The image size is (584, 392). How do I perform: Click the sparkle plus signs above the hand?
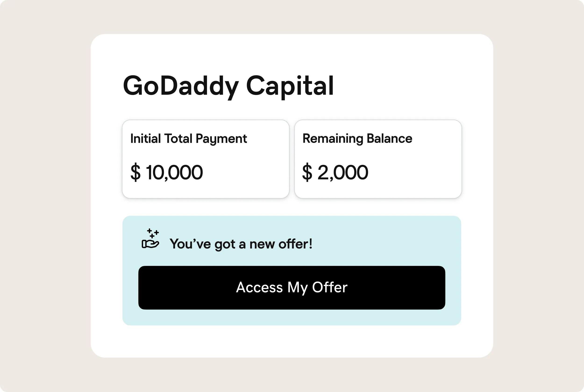coord(153,233)
